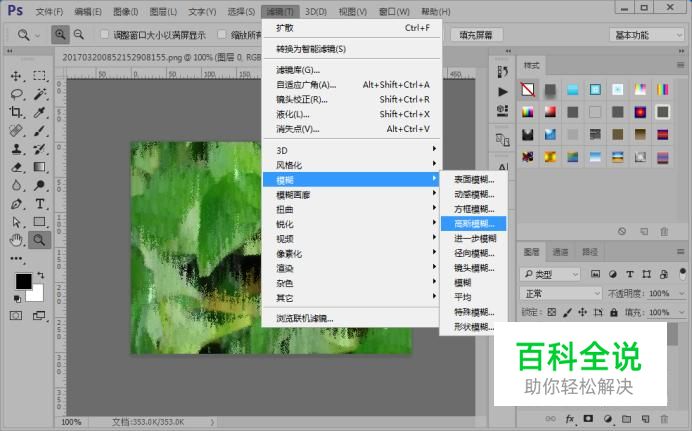Select the Brush tool
This screenshot has height=431, width=692.
(x=39, y=131)
